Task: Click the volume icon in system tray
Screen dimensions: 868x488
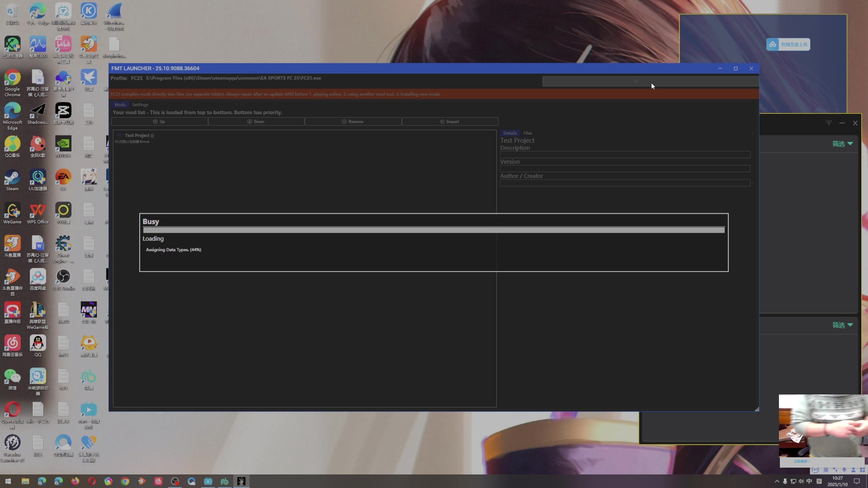Action: click(801, 481)
